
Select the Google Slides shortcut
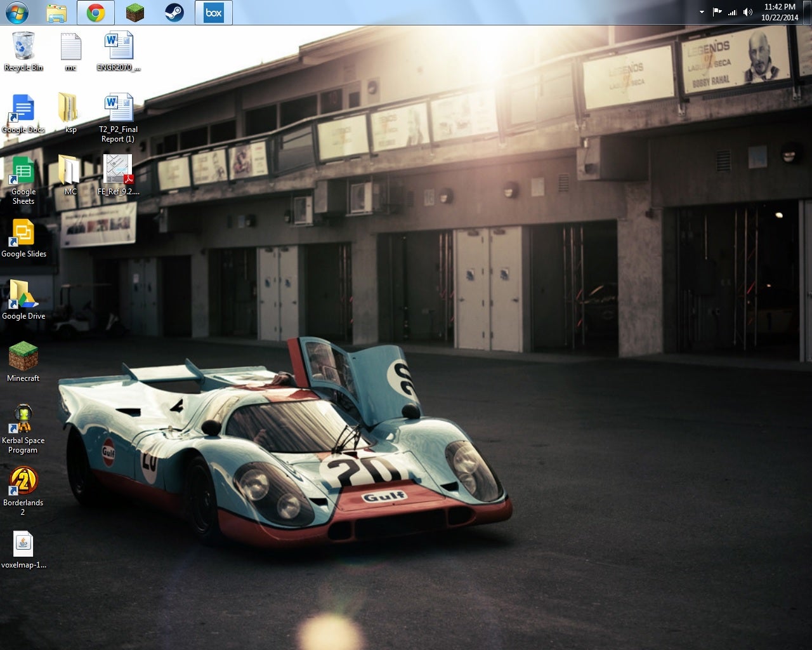click(x=23, y=238)
